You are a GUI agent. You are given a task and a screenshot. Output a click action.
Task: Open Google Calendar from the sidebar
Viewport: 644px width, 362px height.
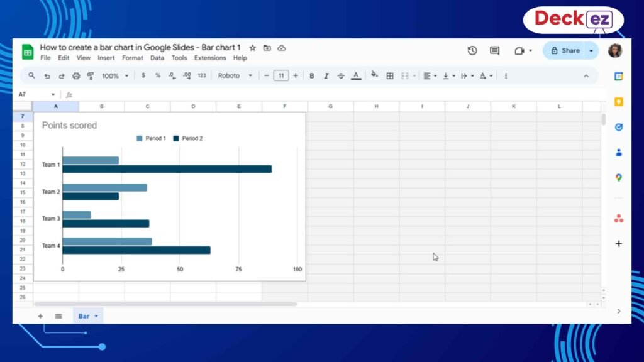[619, 75]
